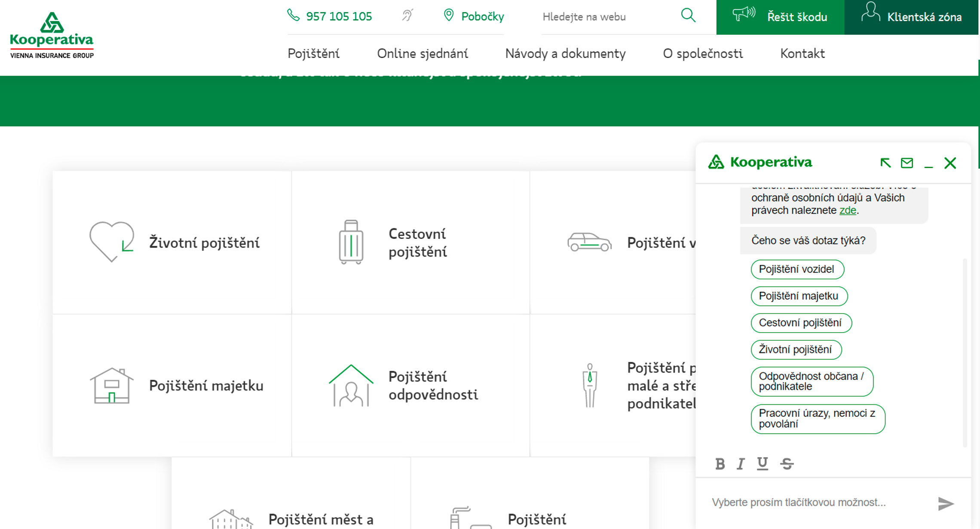
Task: Open the Online sjednání menu
Action: pyautogui.click(x=423, y=53)
